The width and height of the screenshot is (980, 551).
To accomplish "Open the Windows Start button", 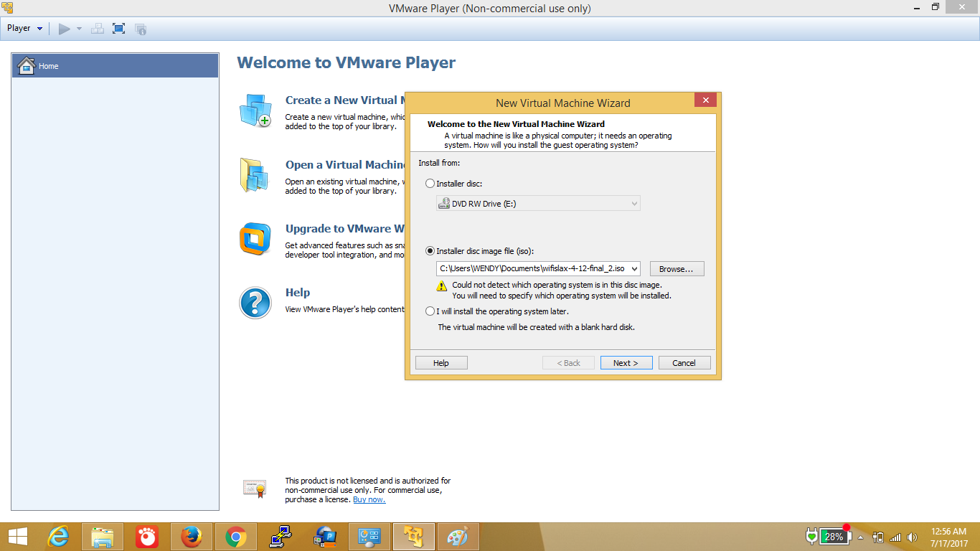I will pos(18,537).
